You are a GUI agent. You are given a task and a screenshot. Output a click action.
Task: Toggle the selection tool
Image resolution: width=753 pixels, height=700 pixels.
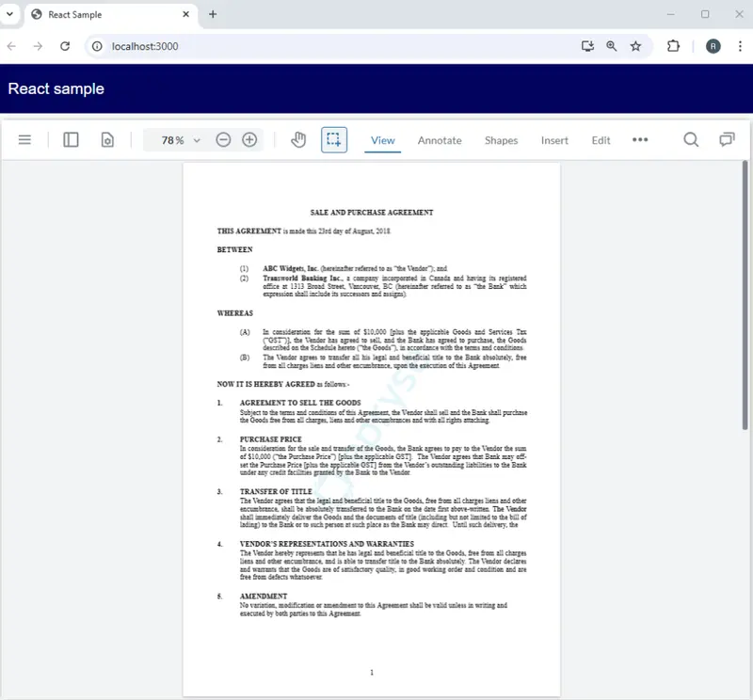(x=334, y=139)
